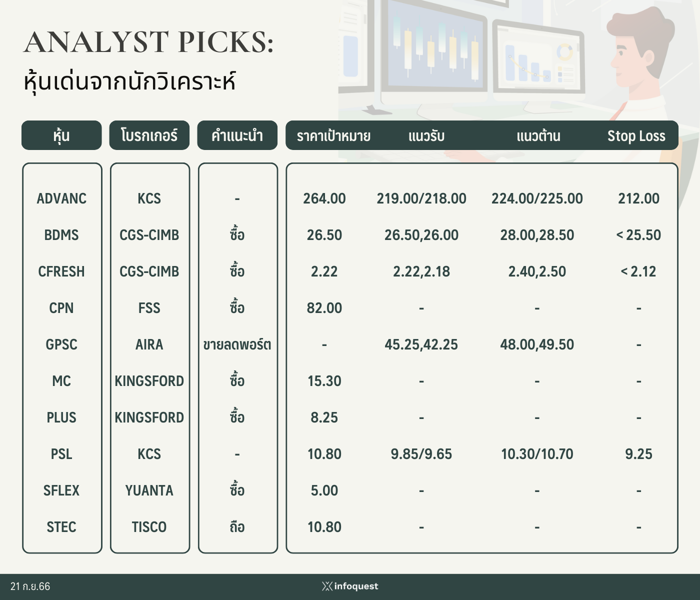The image size is (700, 600).
Task: Click the infoquest logo in footer
Action: 350,586
